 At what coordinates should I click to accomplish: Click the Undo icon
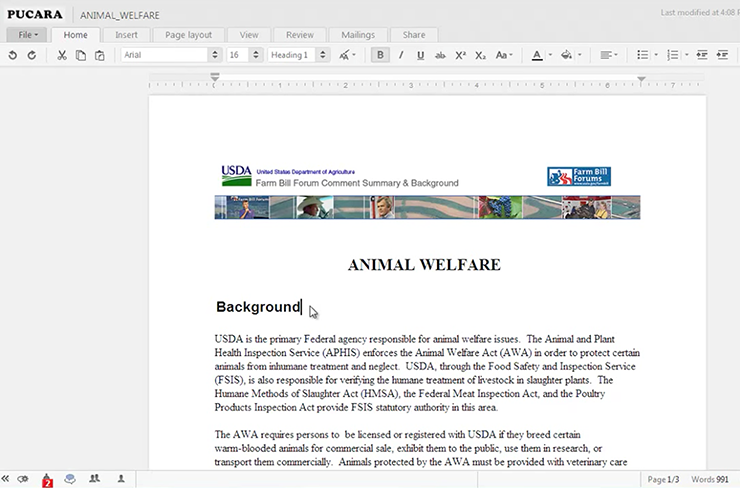pos(13,55)
